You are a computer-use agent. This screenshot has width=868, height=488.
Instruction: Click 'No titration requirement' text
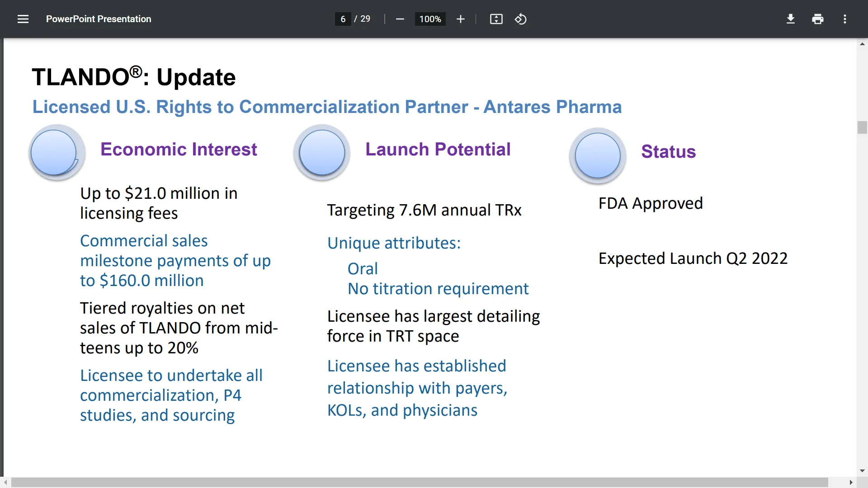(x=438, y=289)
